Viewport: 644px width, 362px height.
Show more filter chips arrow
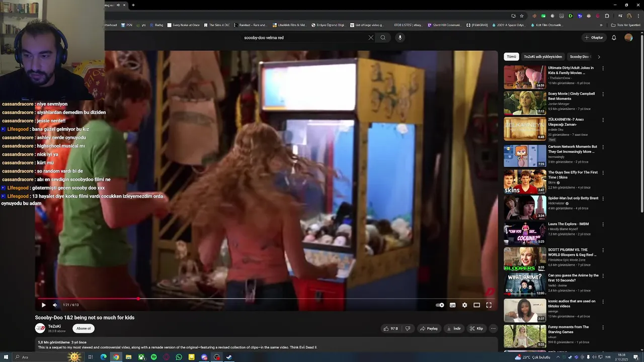coord(599,57)
